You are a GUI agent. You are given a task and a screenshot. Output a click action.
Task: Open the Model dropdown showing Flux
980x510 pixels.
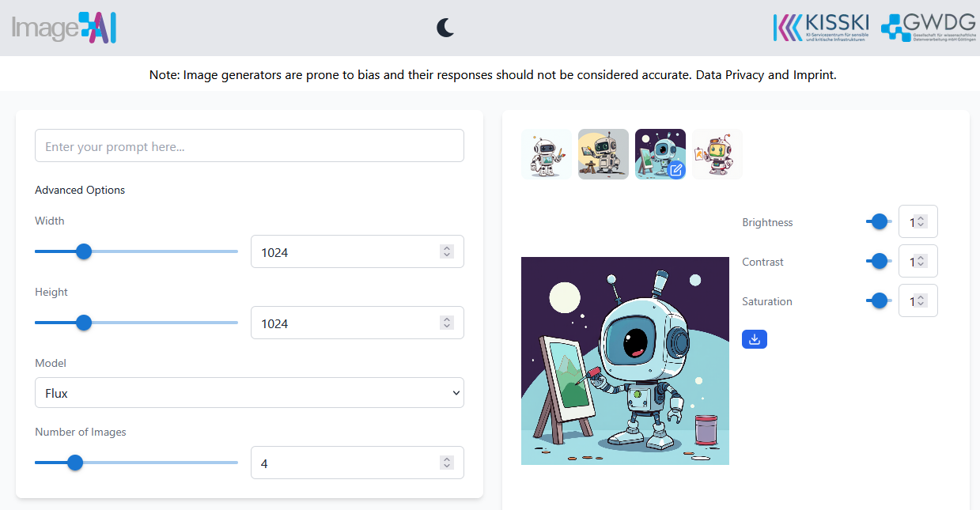[249, 393]
